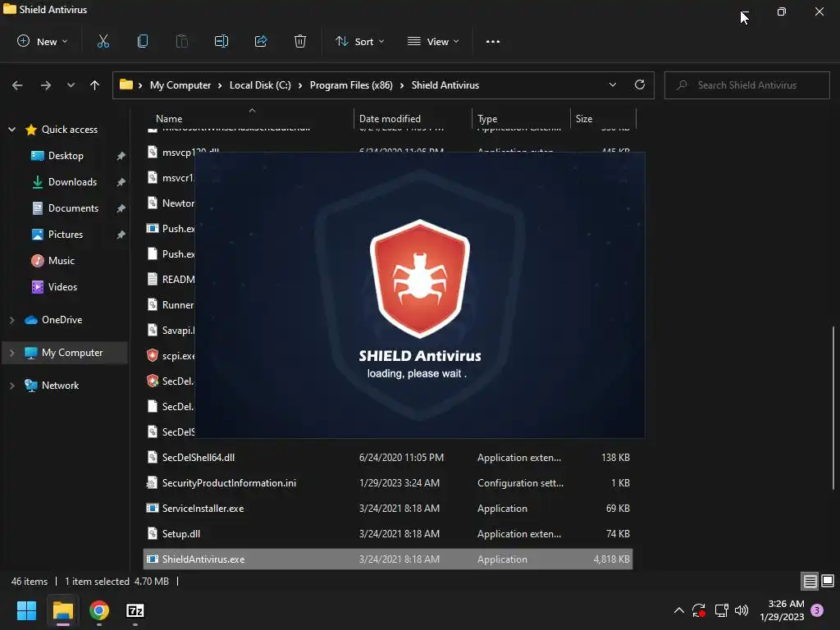Select the Setup.dll file name
Viewport: 840px width, 630px height.
[x=181, y=533]
